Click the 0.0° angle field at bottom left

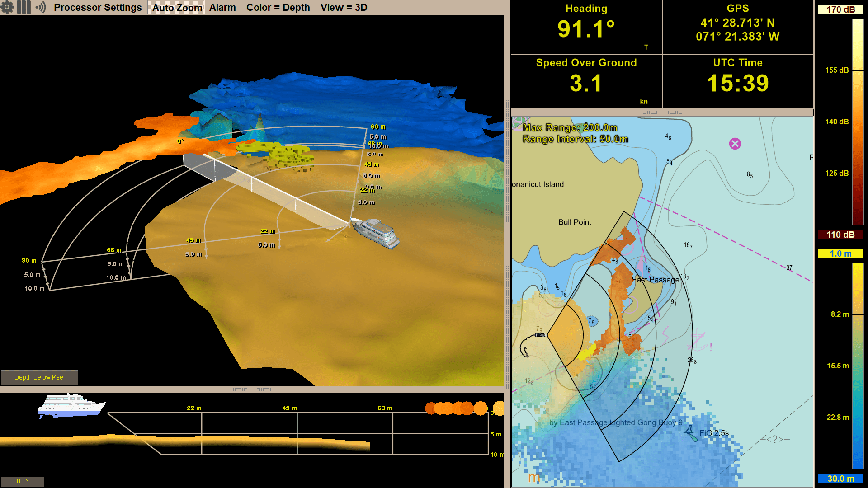coord(22,482)
